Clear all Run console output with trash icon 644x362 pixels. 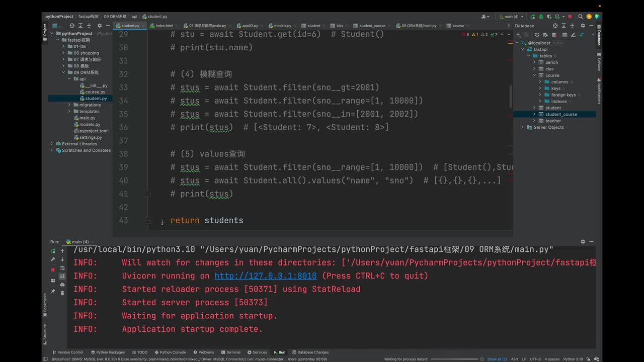tap(62, 293)
